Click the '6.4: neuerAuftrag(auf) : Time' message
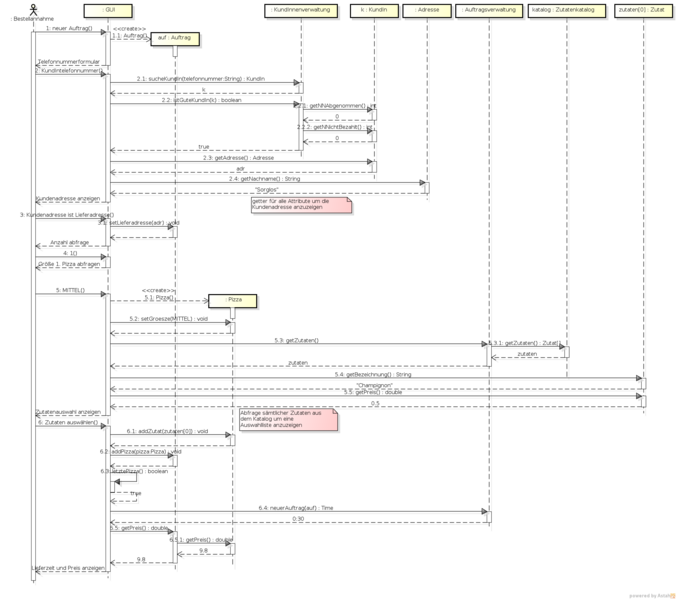 (296, 508)
